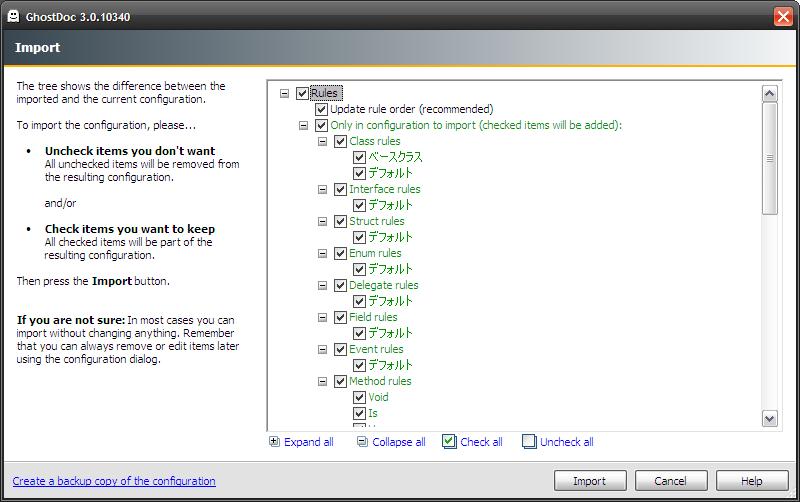Click the scroll up arrow of the tree

(769, 93)
